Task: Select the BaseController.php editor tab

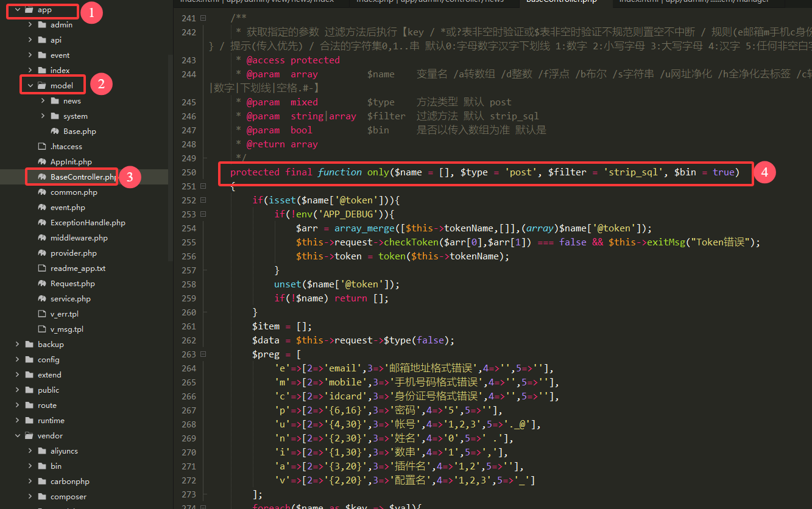Action: click(562, 1)
